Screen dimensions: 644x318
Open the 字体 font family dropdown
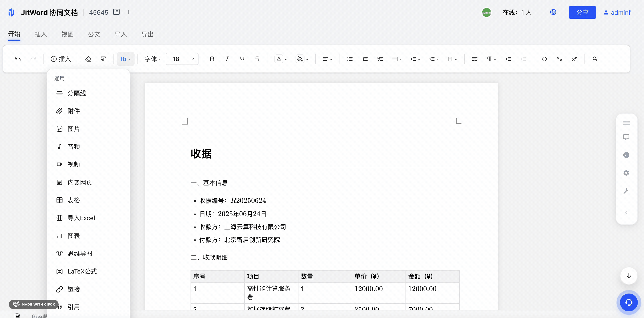click(152, 59)
